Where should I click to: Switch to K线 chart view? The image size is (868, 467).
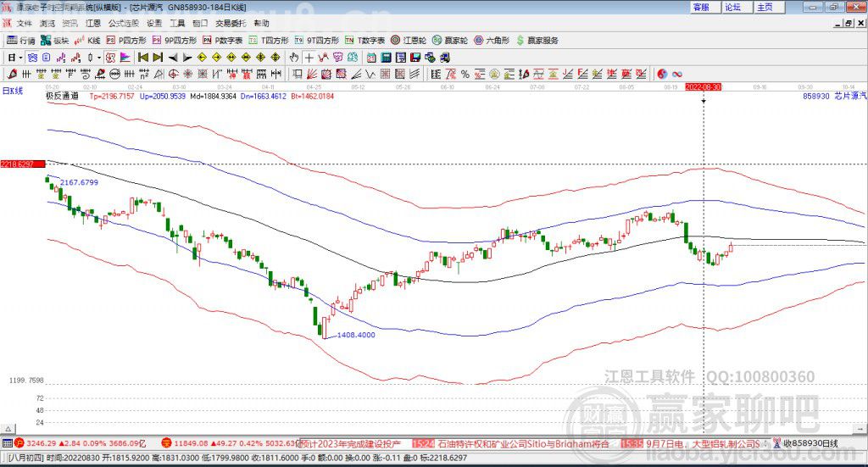[87, 41]
